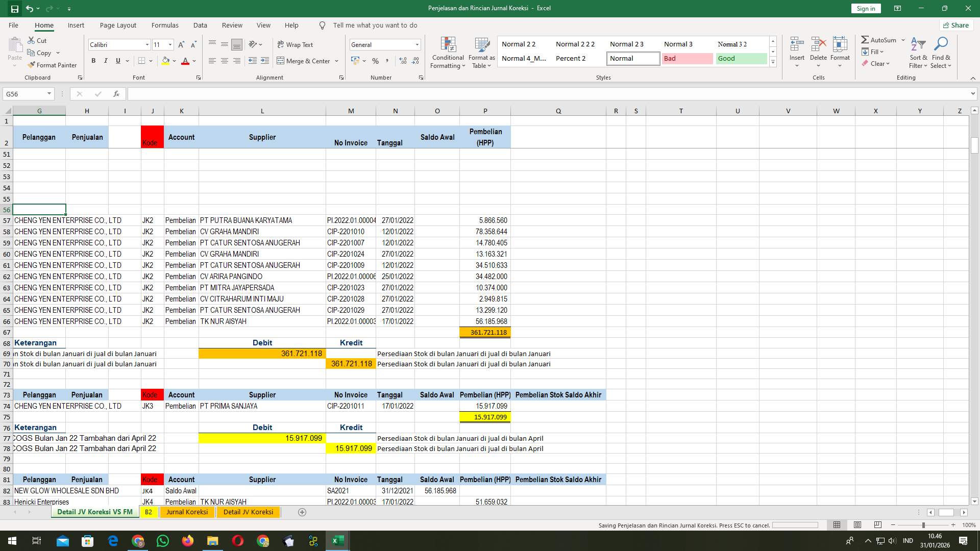Open the Font Size dropdown
980x551 pixels.
coord(170,45)
